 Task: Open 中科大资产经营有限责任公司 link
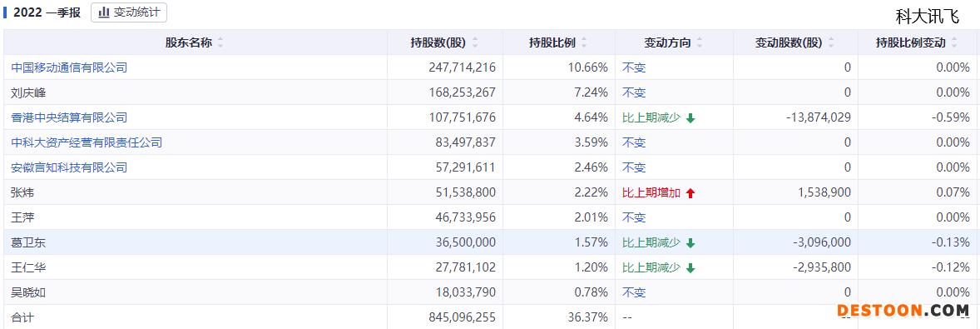click(x=87, y=142)
